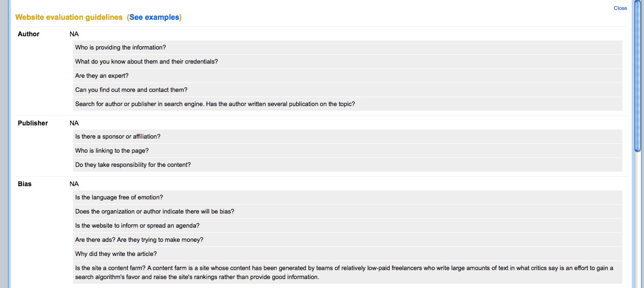Close the website evaluation guidelines panel
Screen dimensions: 644x288
620,8
